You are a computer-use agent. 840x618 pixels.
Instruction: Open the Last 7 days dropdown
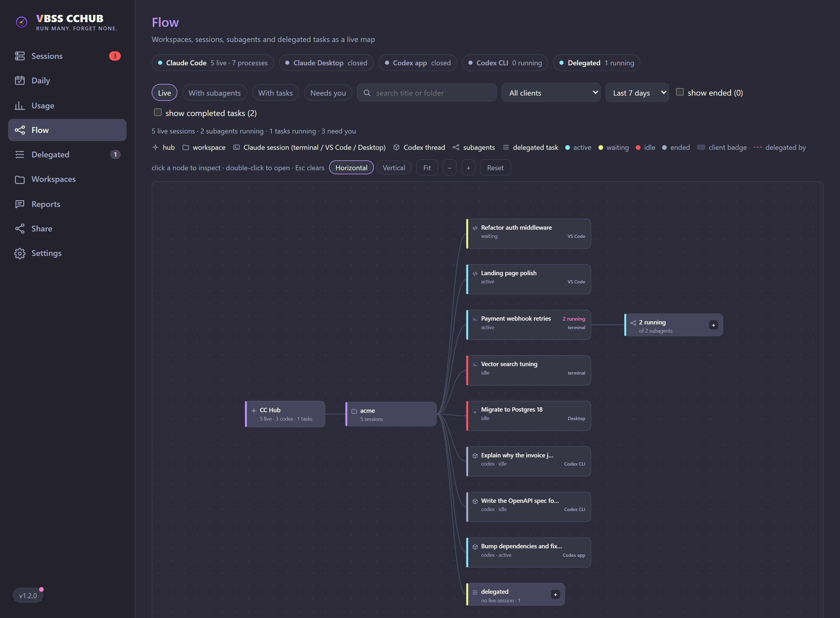pos(637,93)
